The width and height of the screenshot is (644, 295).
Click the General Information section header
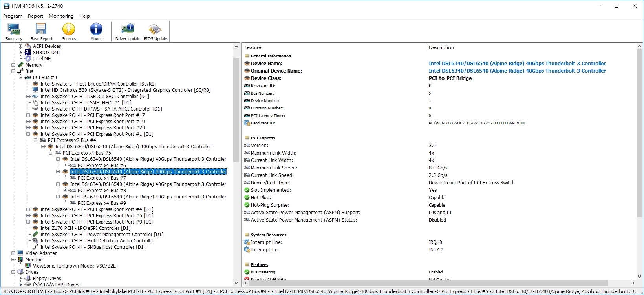(x=271, y=56)
